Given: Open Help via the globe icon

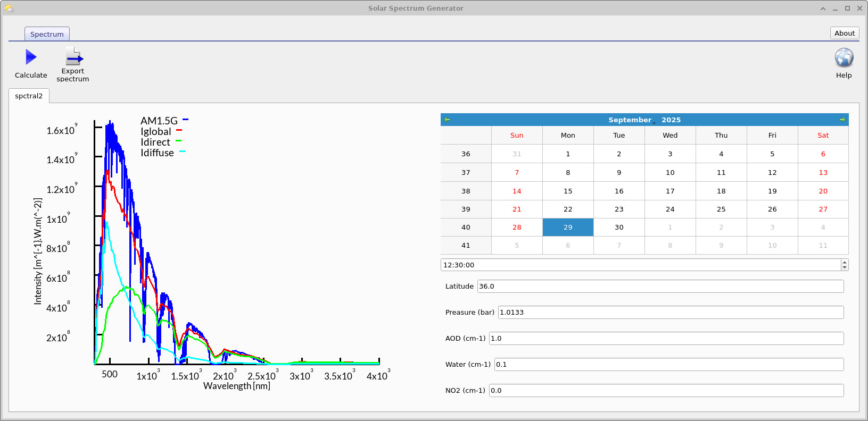Looking at the screenshot, I should click(844, 57).
